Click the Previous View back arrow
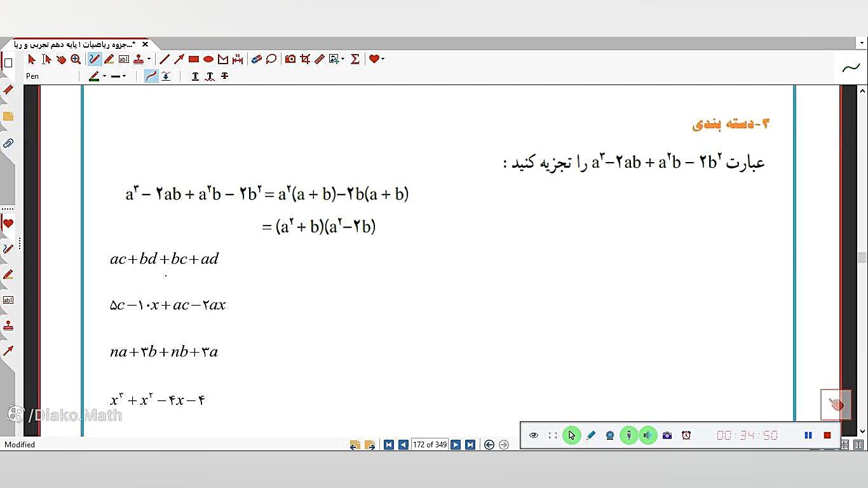Screen dimensions: 868x488 pos(489,445)
